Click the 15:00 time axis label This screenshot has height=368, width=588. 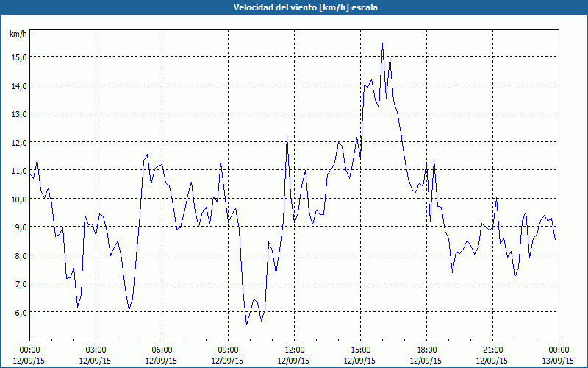pyautogui.click(x=360, y=350)
